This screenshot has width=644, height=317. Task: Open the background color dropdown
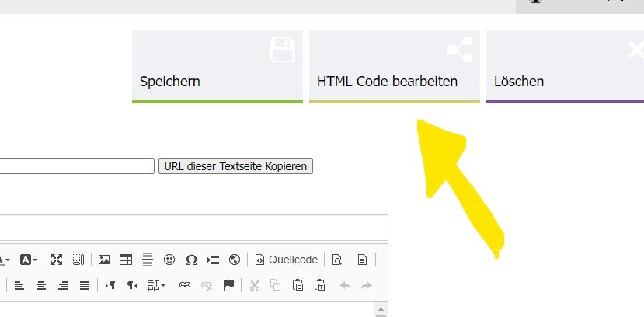[29, 260]
